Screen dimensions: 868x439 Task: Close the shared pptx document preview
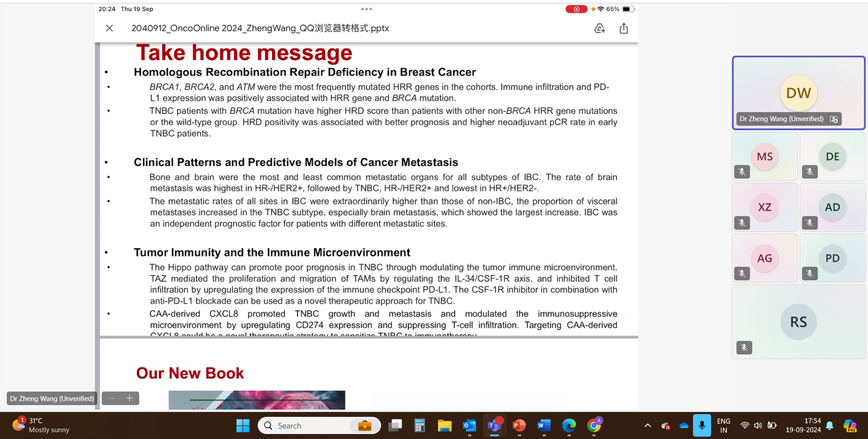tap(109, 28)
